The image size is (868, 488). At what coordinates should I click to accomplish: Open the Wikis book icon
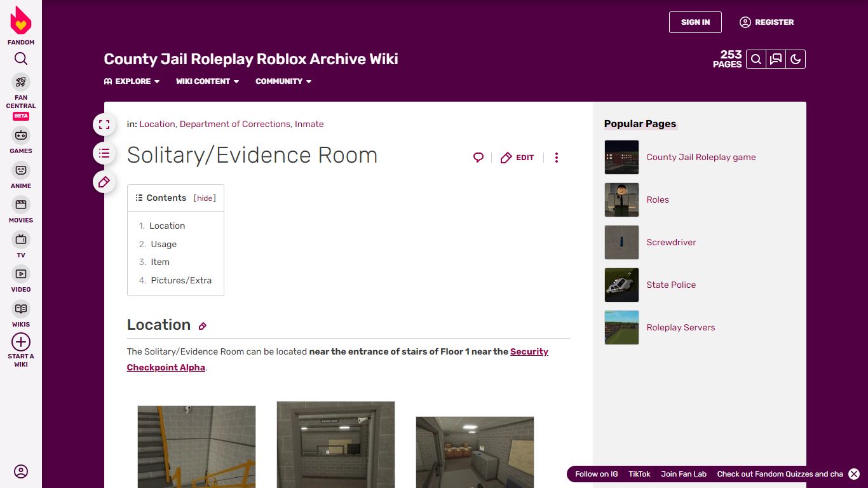point(21,309)
